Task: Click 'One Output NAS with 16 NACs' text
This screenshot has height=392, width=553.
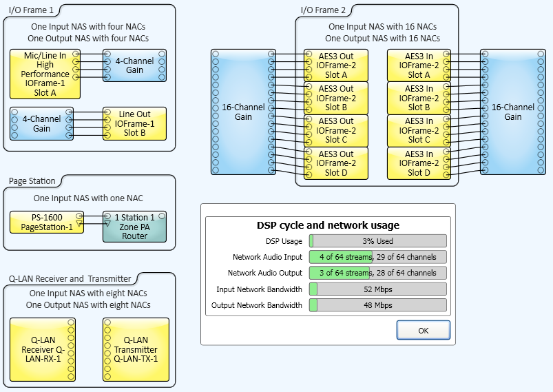Action: [383, 38]
